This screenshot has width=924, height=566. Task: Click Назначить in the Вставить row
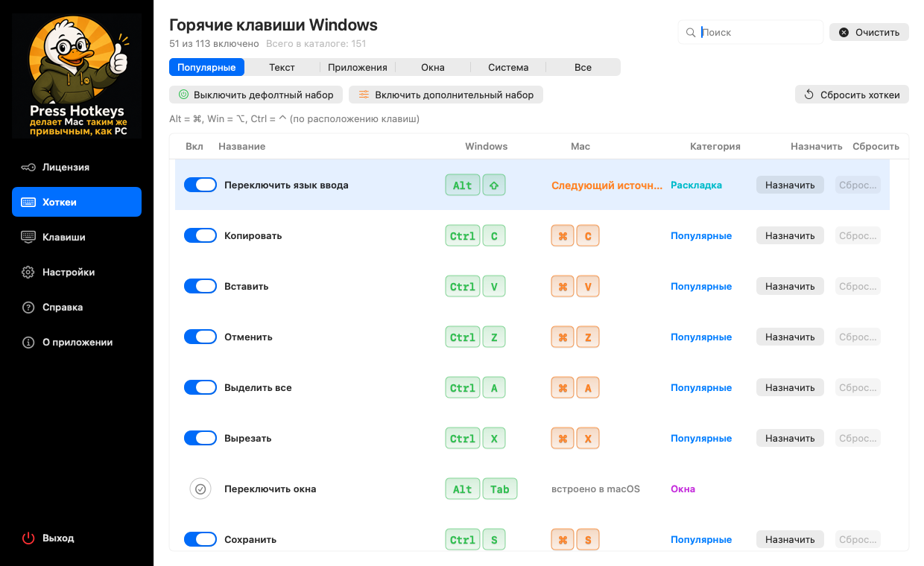[790, 286]
